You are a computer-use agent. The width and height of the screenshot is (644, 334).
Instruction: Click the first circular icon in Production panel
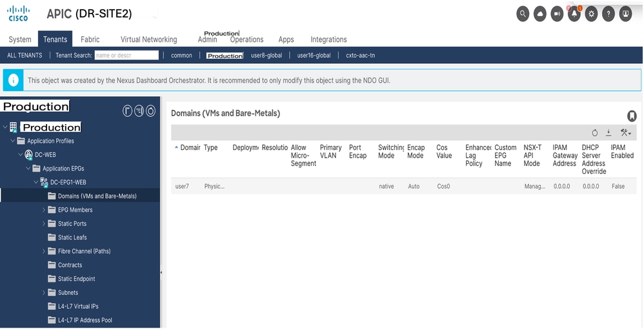(127, 110)
